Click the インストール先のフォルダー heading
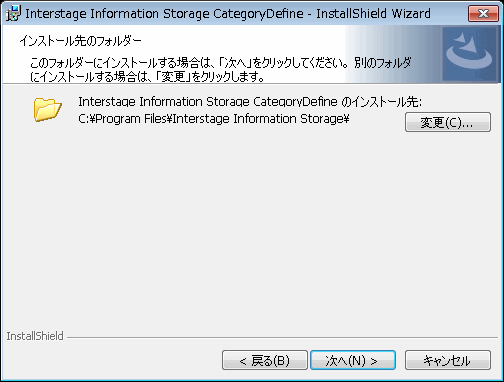 pos(80,41)
